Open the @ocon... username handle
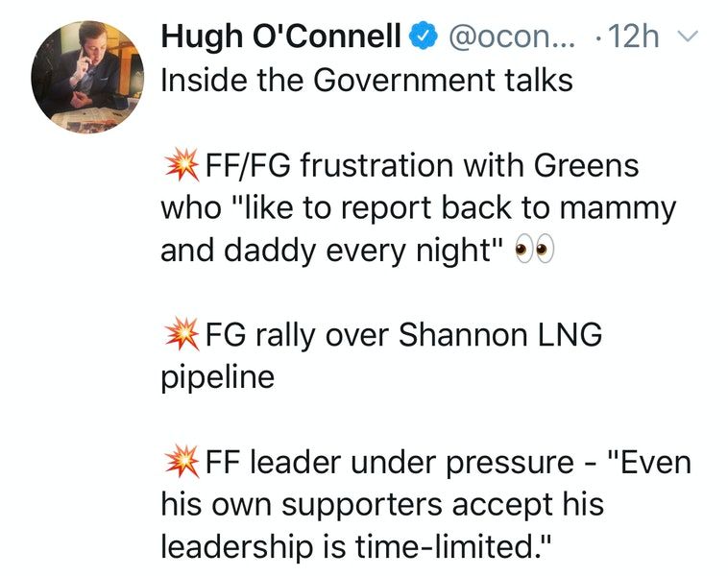Viewport: 728px width, 576px height. pos(511,37)
